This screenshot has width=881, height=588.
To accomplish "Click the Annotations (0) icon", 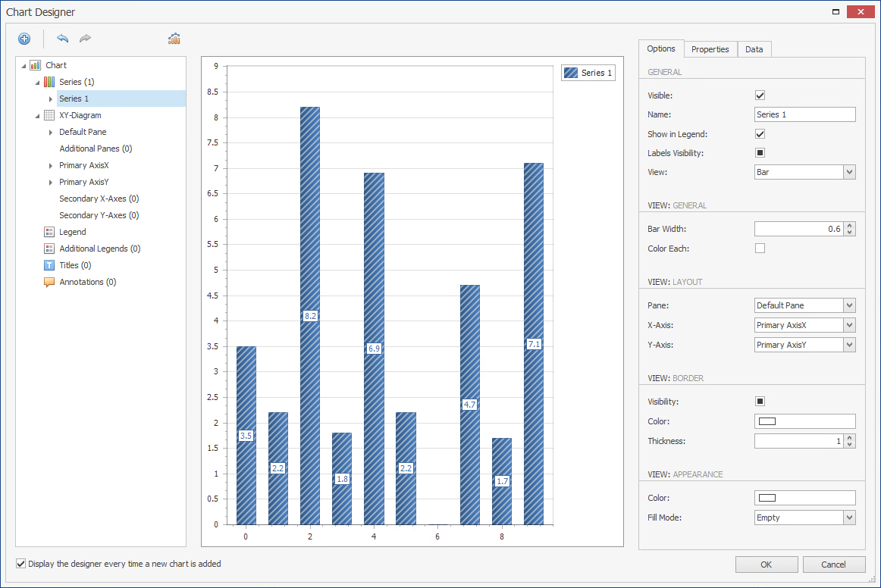I will pos(49,282).
